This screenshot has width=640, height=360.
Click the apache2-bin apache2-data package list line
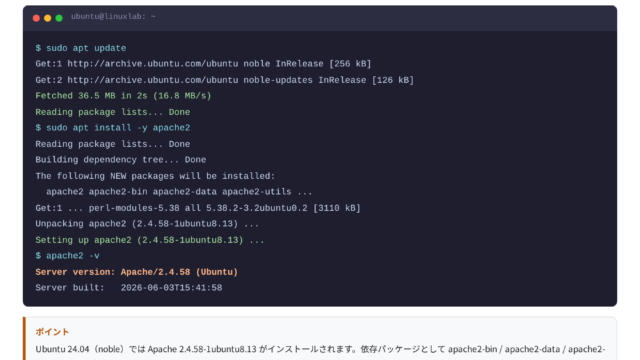click(x=179, y=192)
